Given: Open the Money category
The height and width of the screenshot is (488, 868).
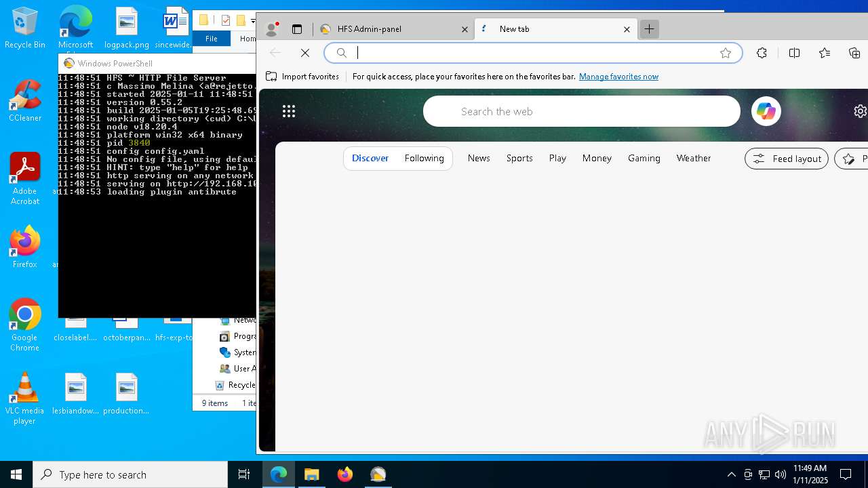Looking at the screenshot, I should coord(597,158).
